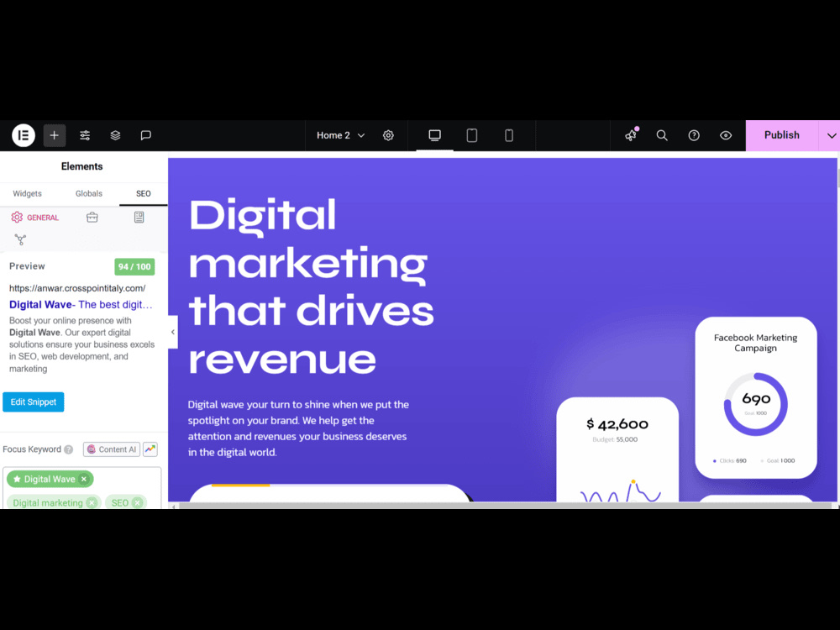Select the SEO tab

click(143, 194)
